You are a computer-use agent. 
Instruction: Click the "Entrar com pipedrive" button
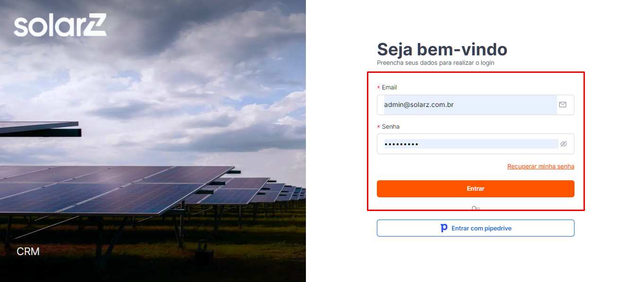click(x=475, y=228)
